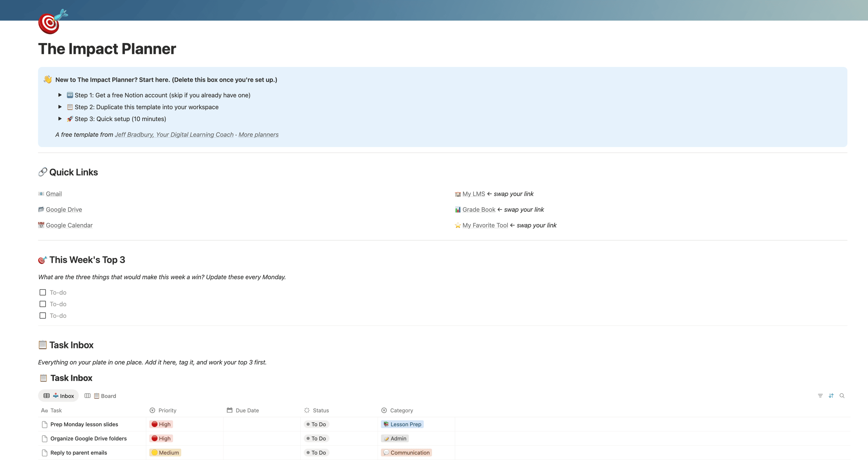
Task: Click the sort arrows icon
Action: coord(831,396)
